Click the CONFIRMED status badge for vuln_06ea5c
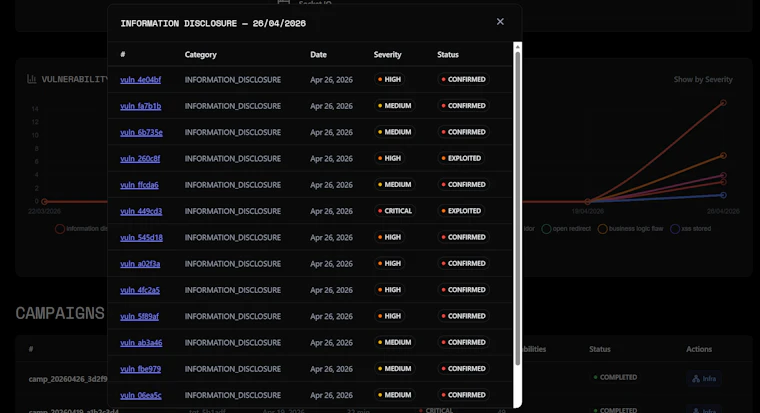 [463, 395]
